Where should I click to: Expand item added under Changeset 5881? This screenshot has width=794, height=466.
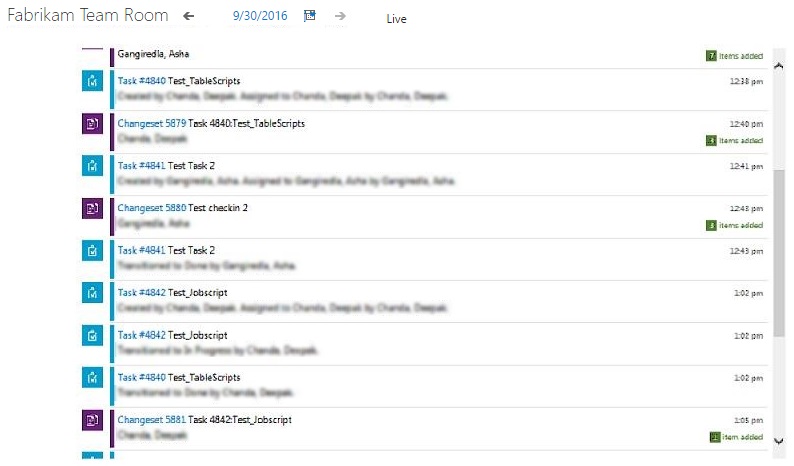click(x=735, y=437)
